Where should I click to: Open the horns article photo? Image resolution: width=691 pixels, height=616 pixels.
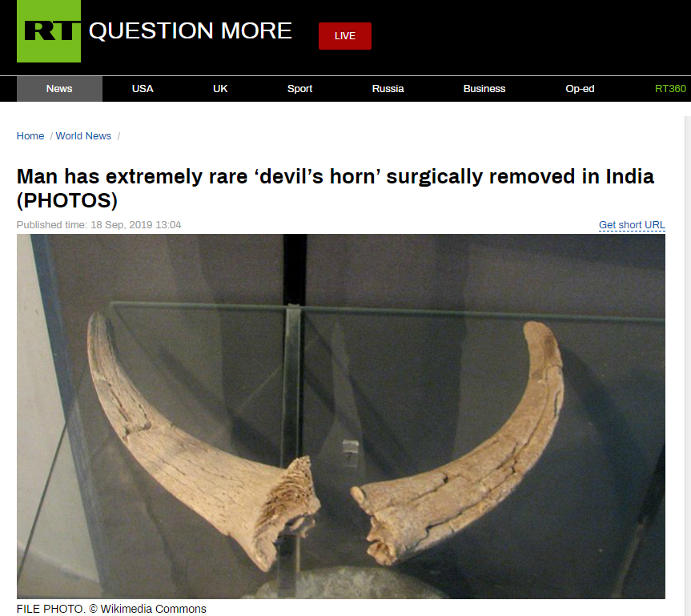[340, 417]
